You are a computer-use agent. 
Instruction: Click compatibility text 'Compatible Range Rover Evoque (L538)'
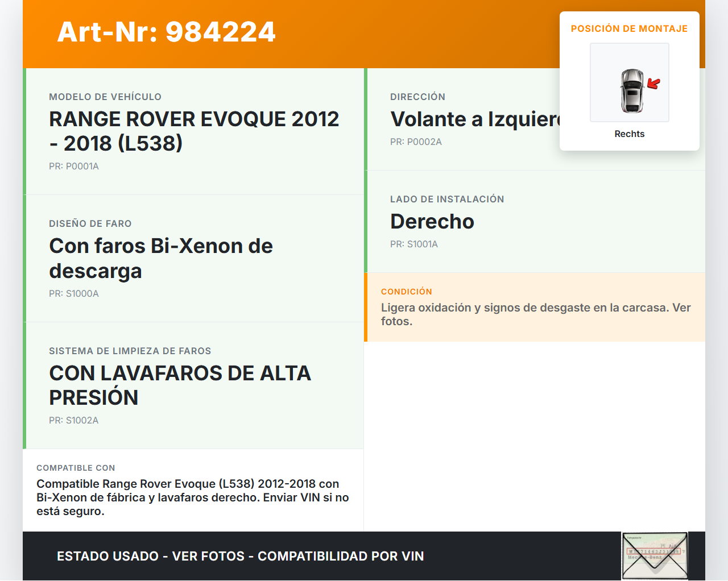[x=146, y=484]
